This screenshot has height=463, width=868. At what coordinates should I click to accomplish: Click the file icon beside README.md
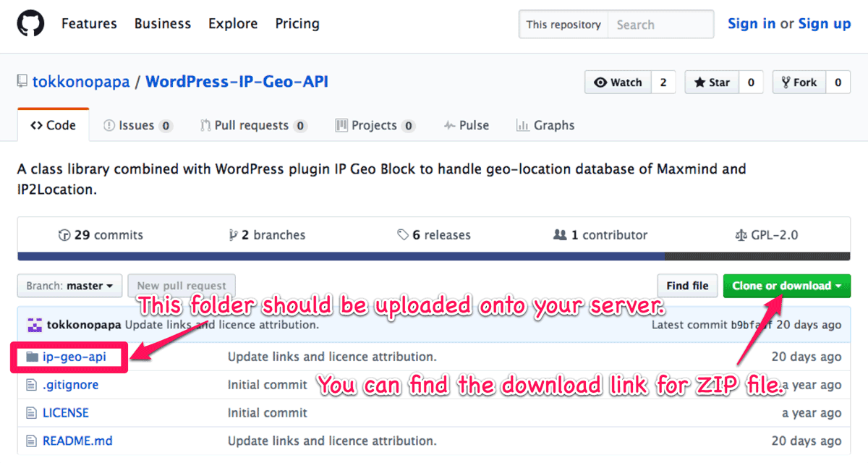click(31, 441)
